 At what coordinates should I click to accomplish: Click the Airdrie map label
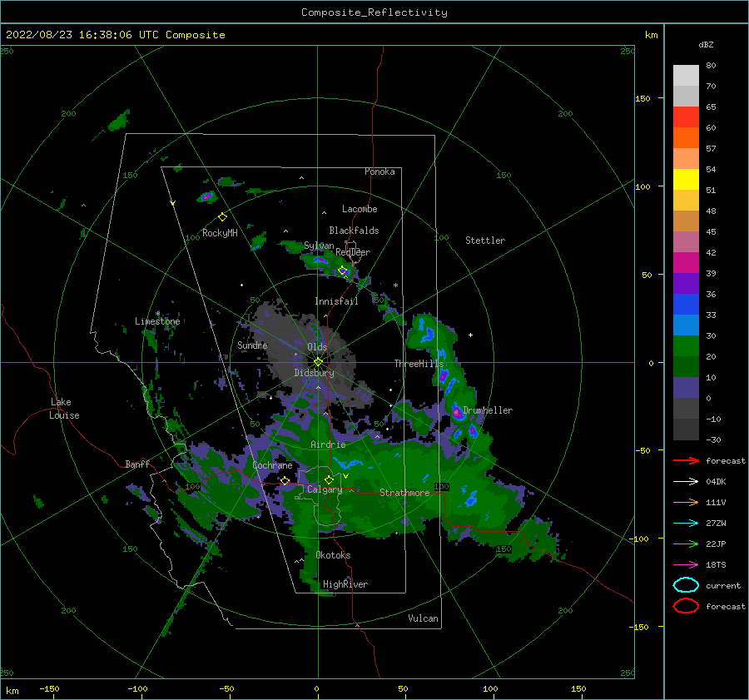(328, 444)
